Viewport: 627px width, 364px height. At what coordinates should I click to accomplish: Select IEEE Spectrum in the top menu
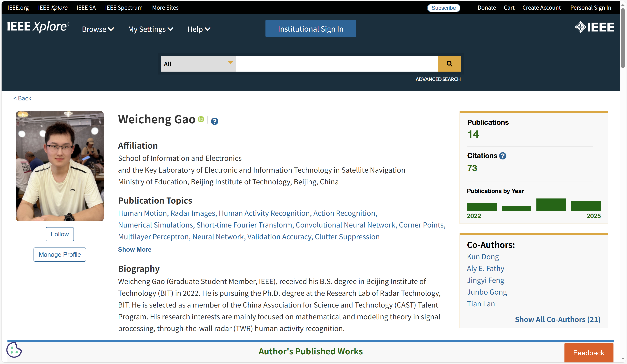[124, 8]
